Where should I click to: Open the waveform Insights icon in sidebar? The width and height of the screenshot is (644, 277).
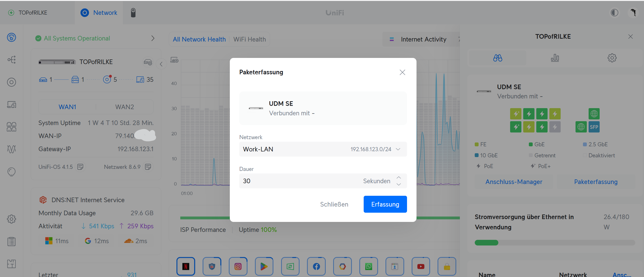point(12,149)
